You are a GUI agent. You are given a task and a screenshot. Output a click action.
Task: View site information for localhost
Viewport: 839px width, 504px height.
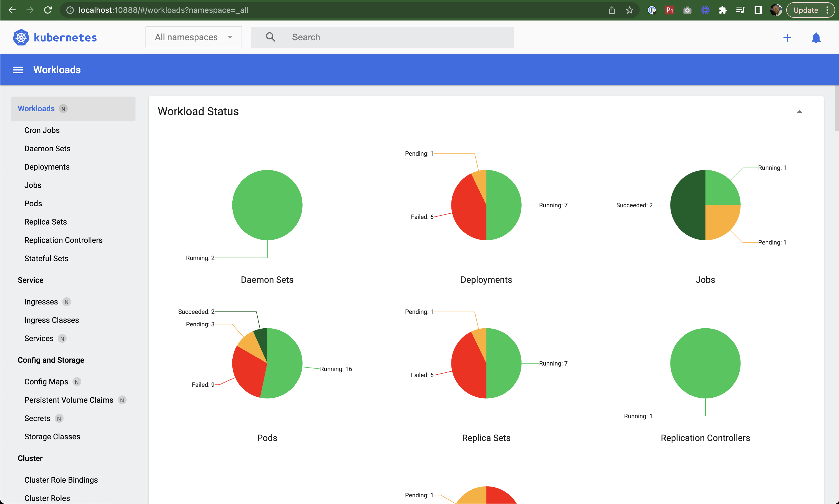70,10
